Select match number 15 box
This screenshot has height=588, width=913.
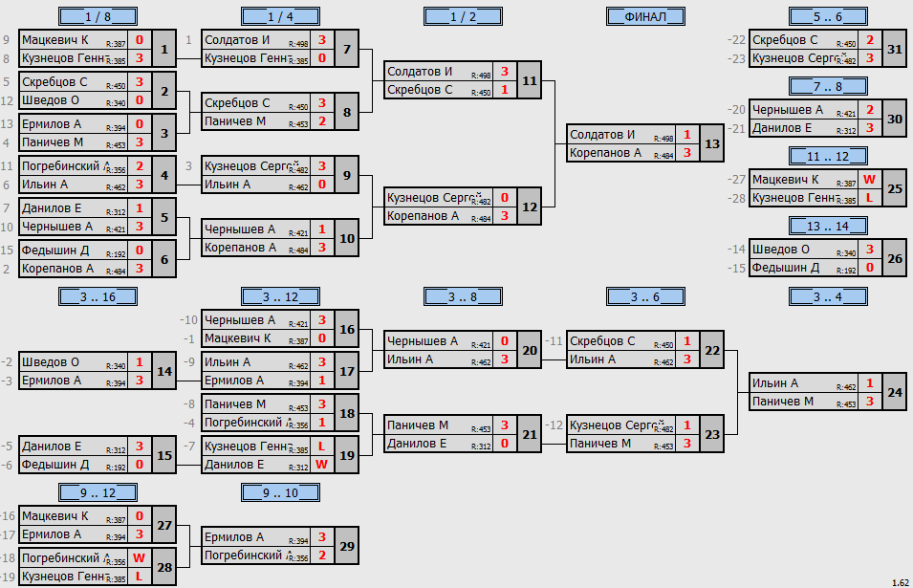[x=164, y=455]
